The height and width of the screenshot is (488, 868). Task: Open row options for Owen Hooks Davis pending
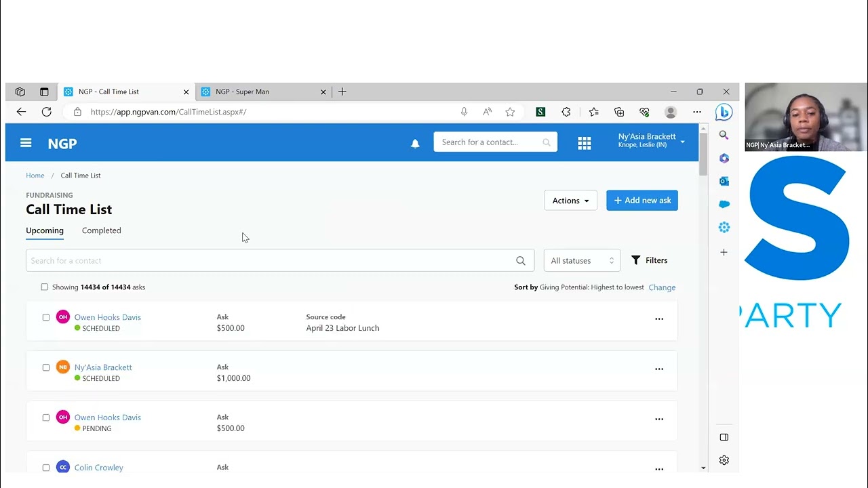click(659, 419)
